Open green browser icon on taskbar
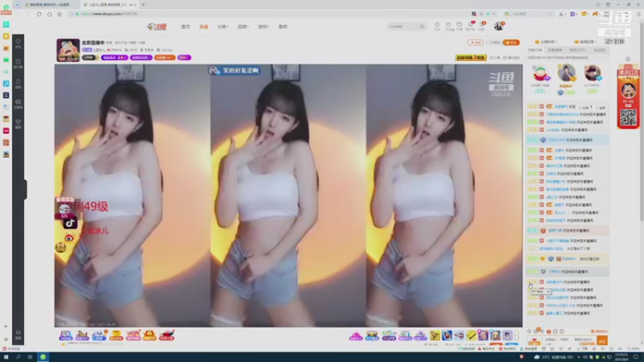 pyautogui.click(x=43, y=357)
